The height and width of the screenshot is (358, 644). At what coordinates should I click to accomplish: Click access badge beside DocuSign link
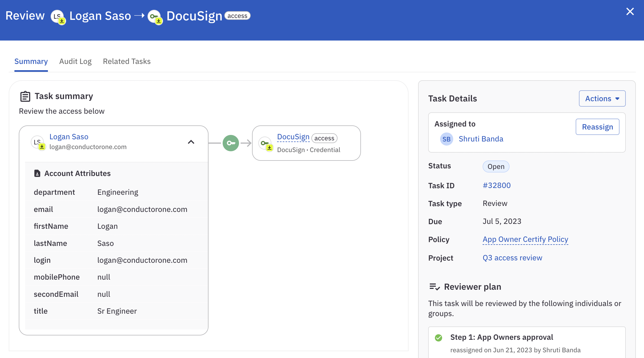324,138
